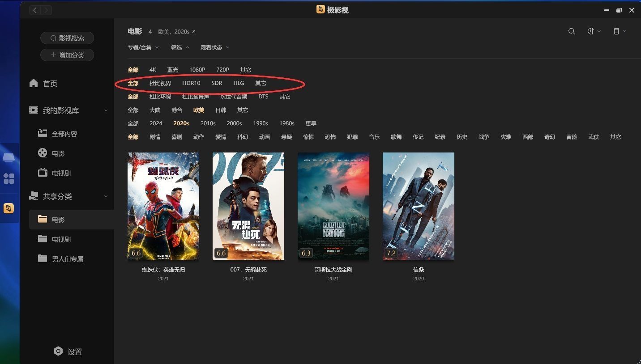The height and width of the screenshot is (364, 641).
Task: Select 全部内容 in the sidebar
Action: coord(64,134)
